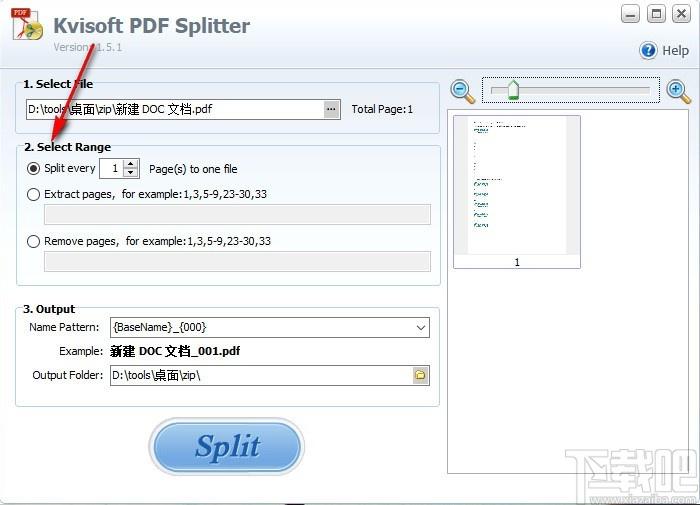
Task: Select the 'Extract pages' radio option
Action: pos(33,195)
